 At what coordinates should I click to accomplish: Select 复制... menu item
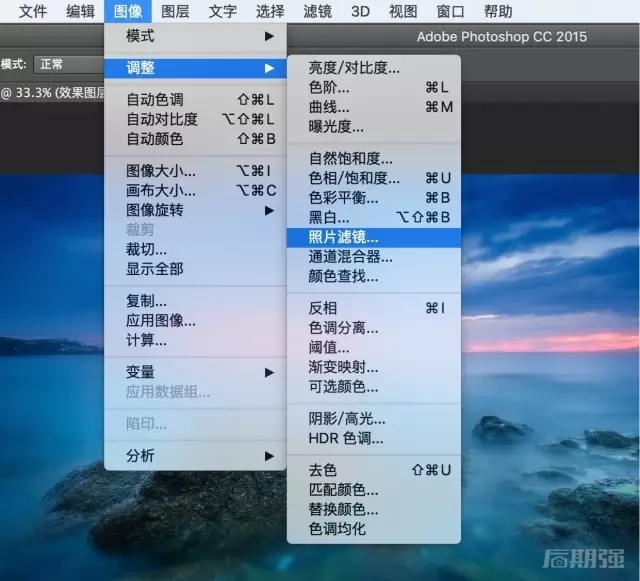tap(196, 301)
